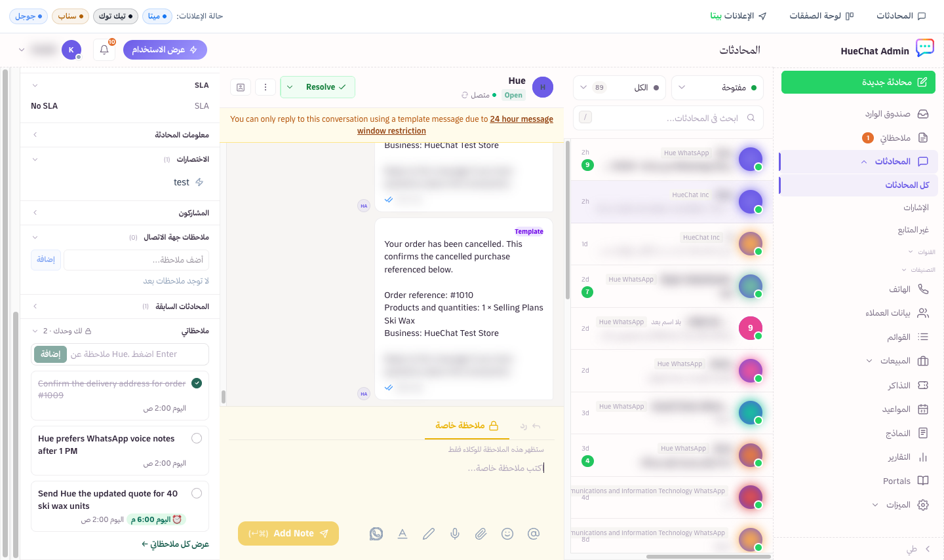Click the WhatsApp templates icon in composer
Viewport: 944px width, 560px height.
pyautogui.click(x=376, y=534)
